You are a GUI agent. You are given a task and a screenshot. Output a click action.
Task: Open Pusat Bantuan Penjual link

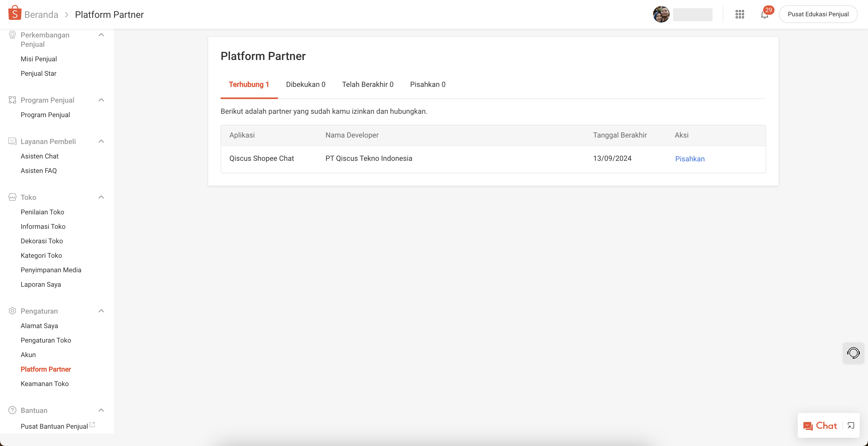(54, 426)
